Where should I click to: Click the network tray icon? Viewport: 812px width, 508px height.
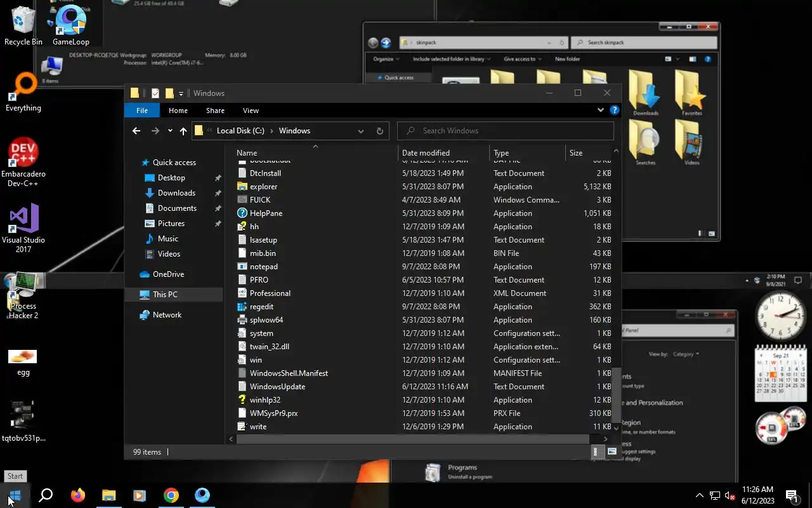715,496
